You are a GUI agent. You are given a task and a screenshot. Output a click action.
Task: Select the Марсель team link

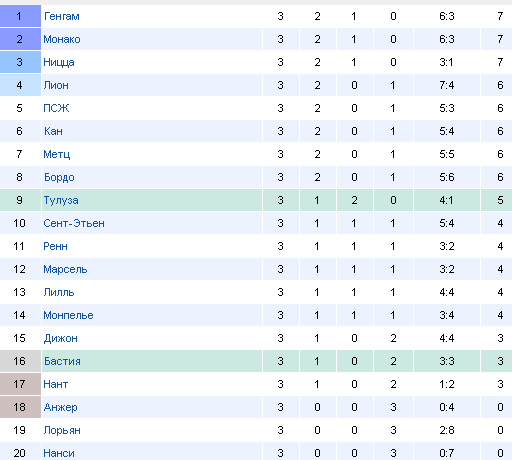click(x=65, y=269)
